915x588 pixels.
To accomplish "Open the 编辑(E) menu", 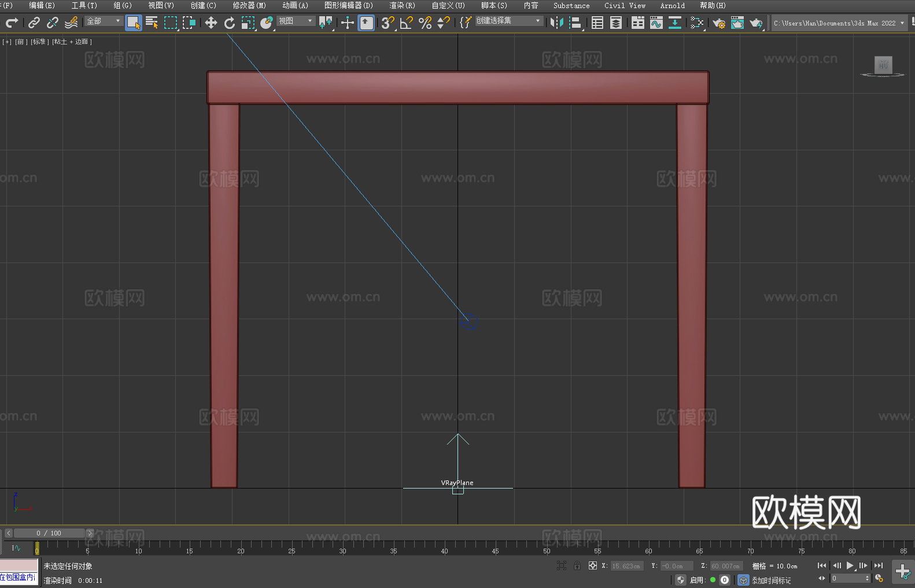I will point(42,5).
